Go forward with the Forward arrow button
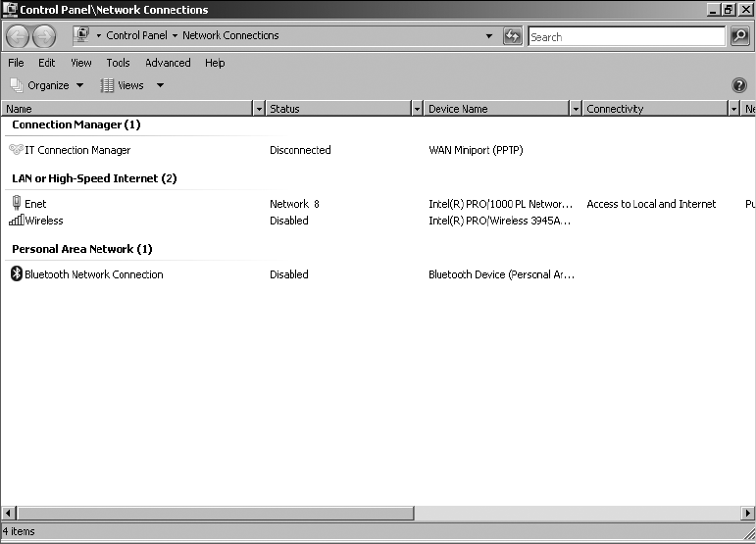 44,36
